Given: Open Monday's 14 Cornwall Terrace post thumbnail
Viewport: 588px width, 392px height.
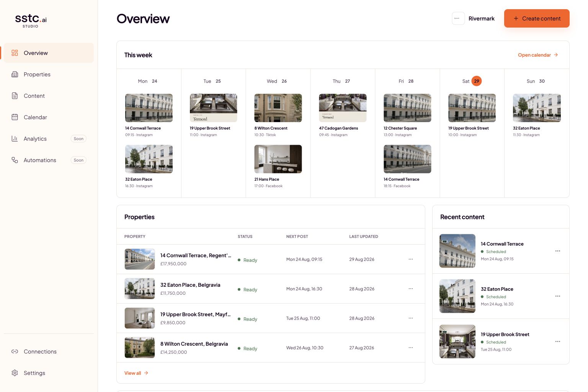Looking at the screenshot, I should (x=149, y=108).
